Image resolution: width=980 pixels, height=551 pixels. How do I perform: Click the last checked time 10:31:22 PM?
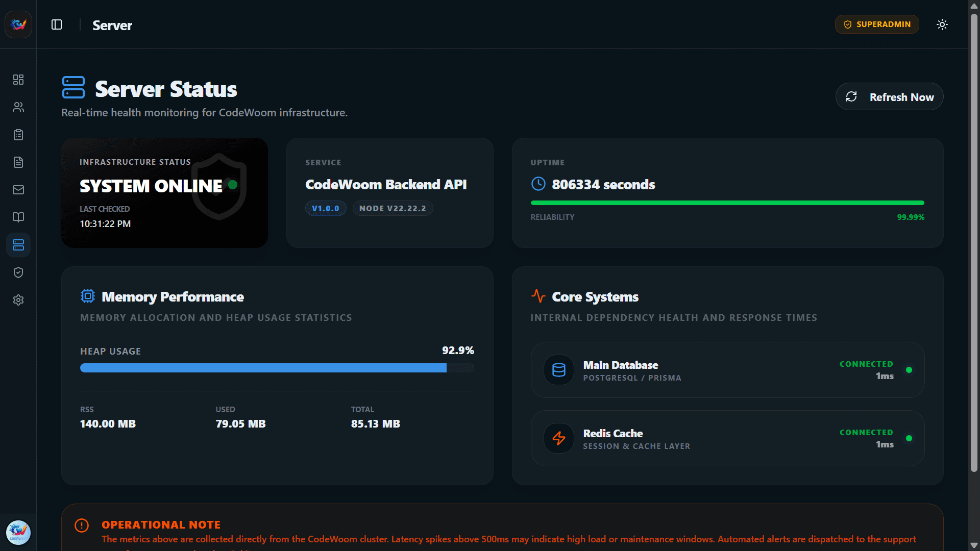(x=105, y=224)
